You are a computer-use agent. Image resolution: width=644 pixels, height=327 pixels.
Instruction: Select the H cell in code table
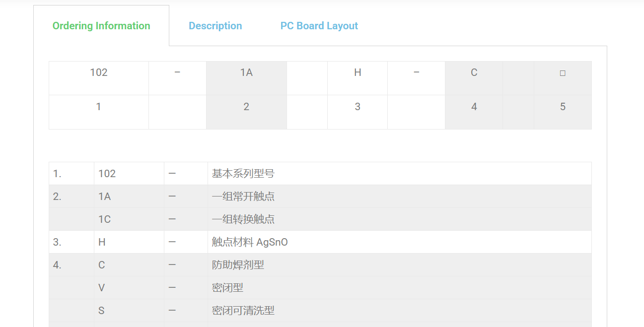coord(357,73)
